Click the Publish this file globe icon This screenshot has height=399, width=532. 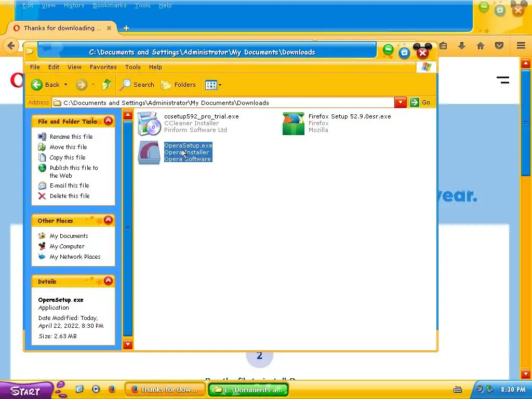click(42, 168)
